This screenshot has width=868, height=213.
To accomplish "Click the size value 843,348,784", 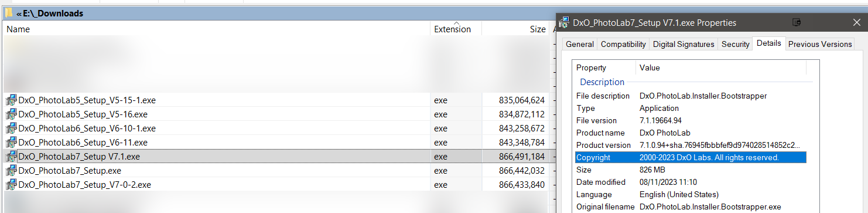I will pyautogui.click(x=522, y=142).
